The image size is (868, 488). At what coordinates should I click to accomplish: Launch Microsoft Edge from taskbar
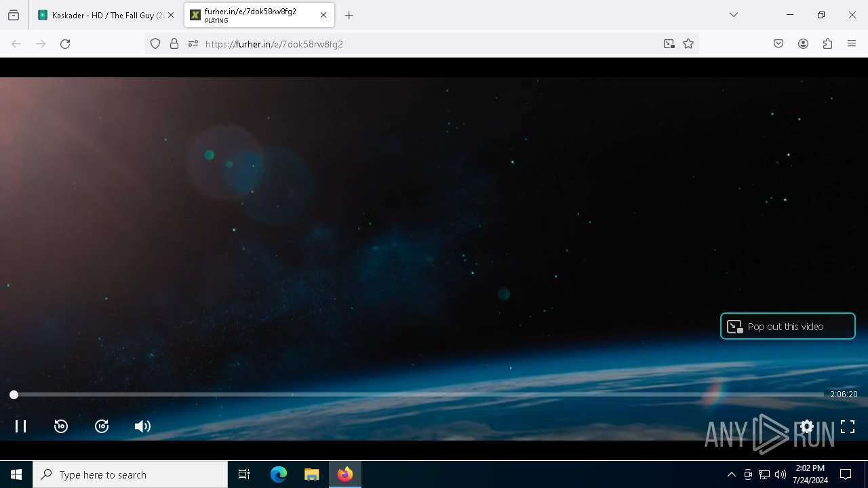pos(279,474)
